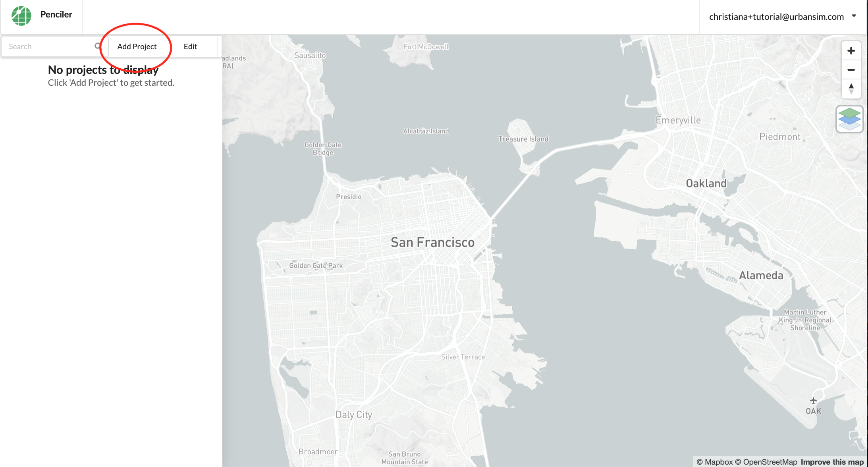Viewport: 868px width, 467px height.
Task: Open the Edit menu option
Action: click(x=190, y=46)
